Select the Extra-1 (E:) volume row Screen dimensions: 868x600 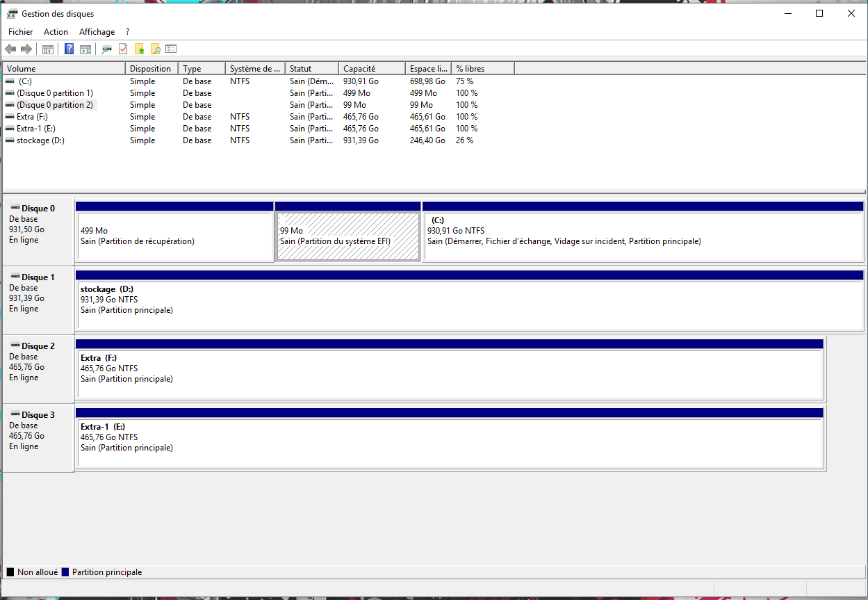pos(259,129)
